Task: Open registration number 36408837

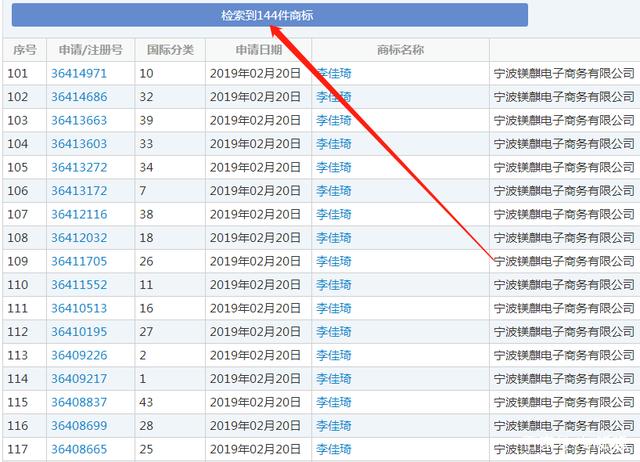Action: 79,402
